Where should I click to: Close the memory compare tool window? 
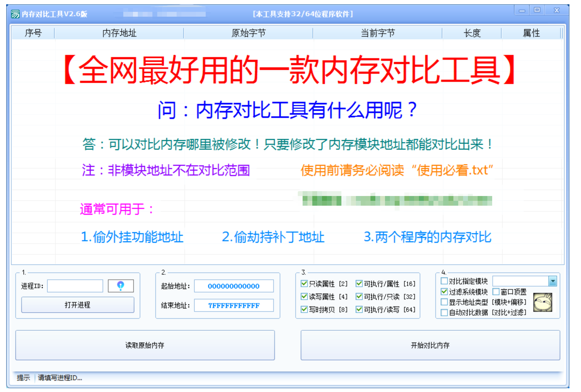tap(556, 10)
